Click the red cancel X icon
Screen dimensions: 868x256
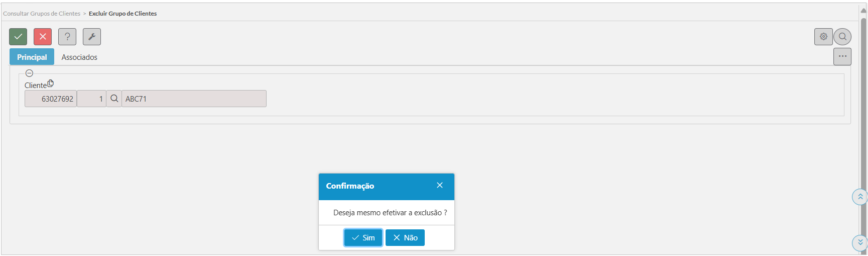(43, 37)
